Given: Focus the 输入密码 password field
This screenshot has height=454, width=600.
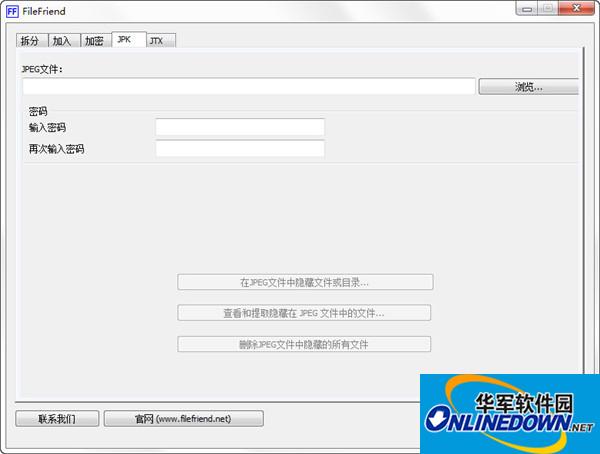Looking at the screenshot, I should click(240, 127).
